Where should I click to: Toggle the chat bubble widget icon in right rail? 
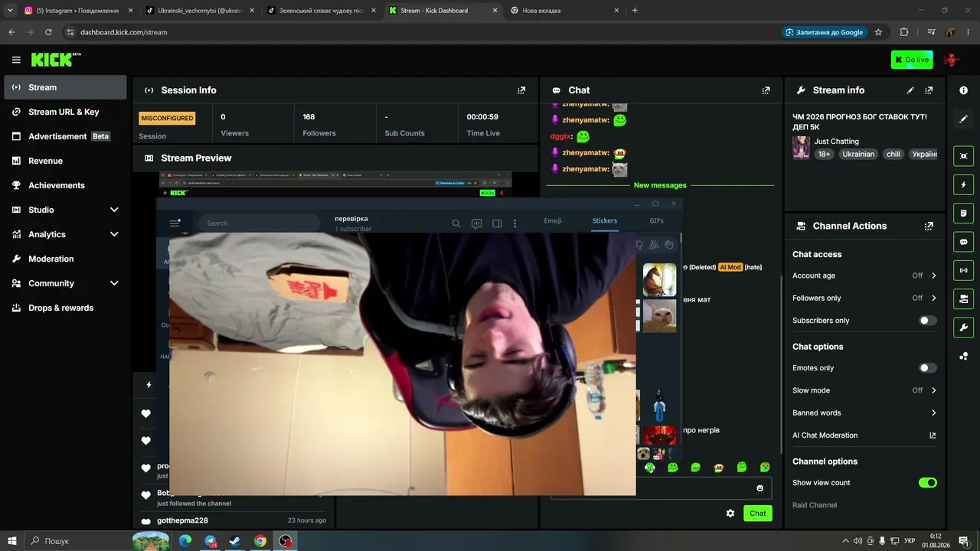(963, 242)
